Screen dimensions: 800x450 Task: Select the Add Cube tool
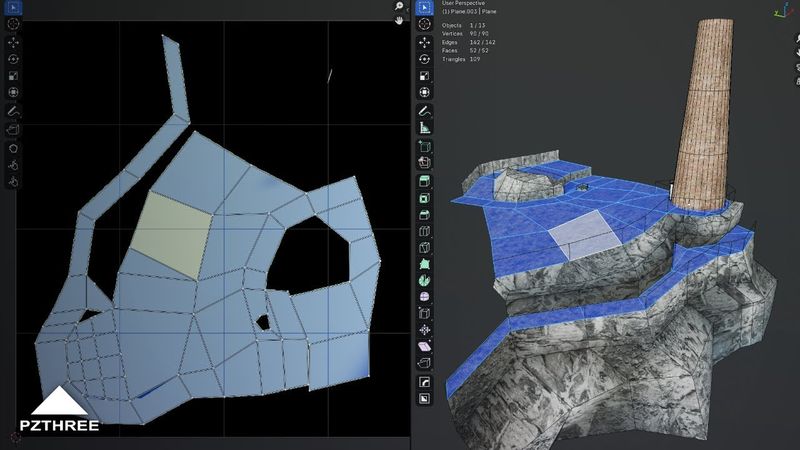424,145
